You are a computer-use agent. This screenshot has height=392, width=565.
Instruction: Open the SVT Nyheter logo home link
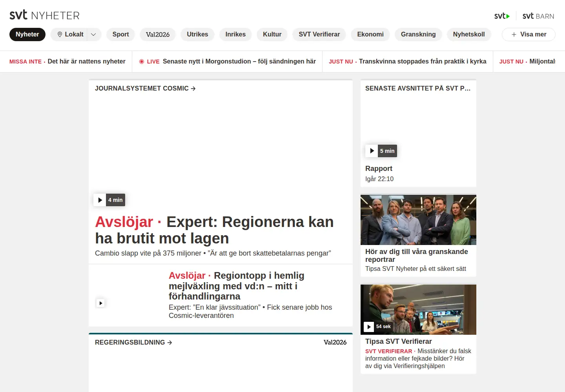pyautogui.click(x=44, y=15)
